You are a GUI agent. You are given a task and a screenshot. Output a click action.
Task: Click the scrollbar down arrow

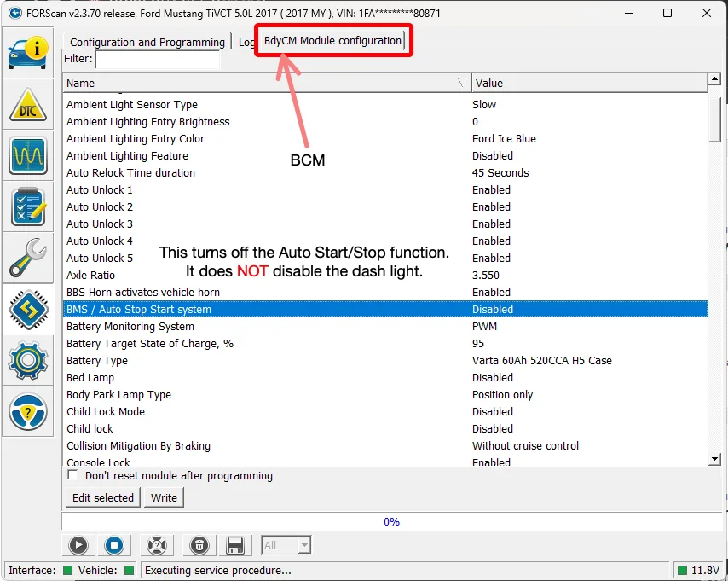coord(714,459)
